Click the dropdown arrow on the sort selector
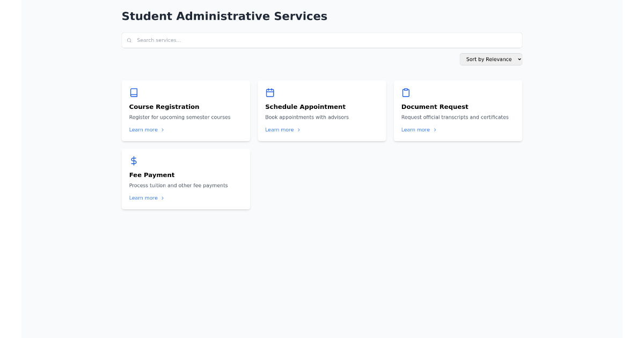 [518, 59]
